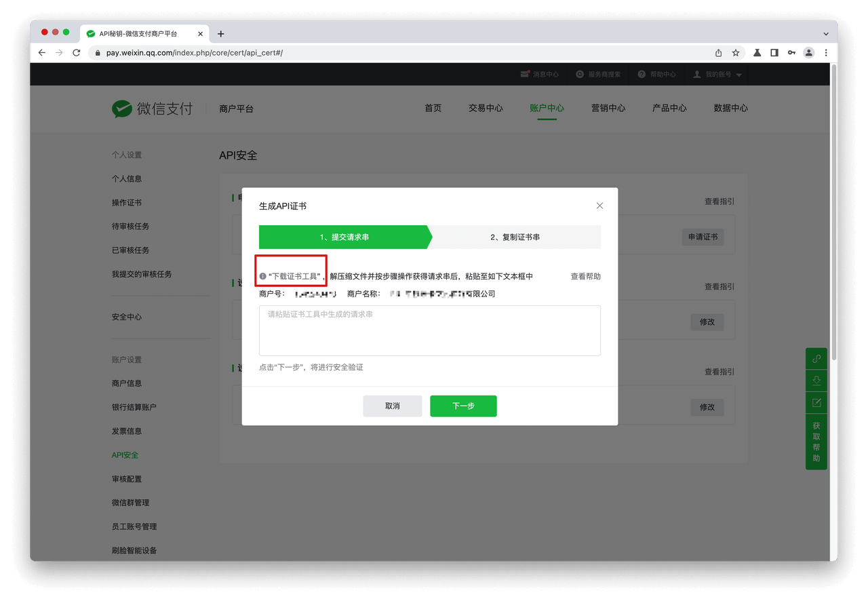The width and height of the screenshot is (868, 601).
Task: Click the link icon in the floating sidebar
Action: (x=816, y=358)
